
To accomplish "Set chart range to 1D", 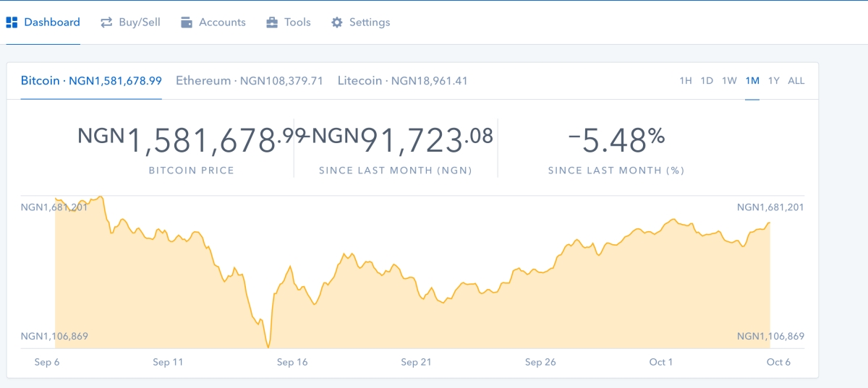I will click(707, 81).
